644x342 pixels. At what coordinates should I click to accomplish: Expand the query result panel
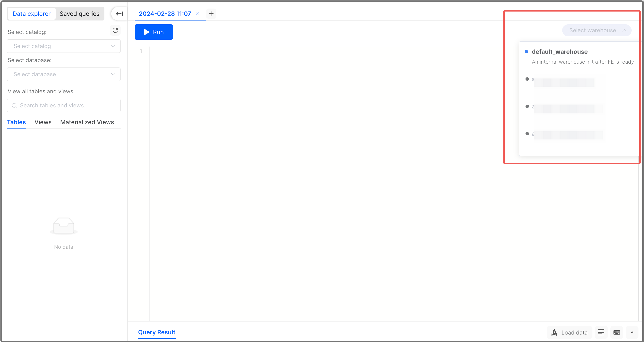[x=632, y=332]
